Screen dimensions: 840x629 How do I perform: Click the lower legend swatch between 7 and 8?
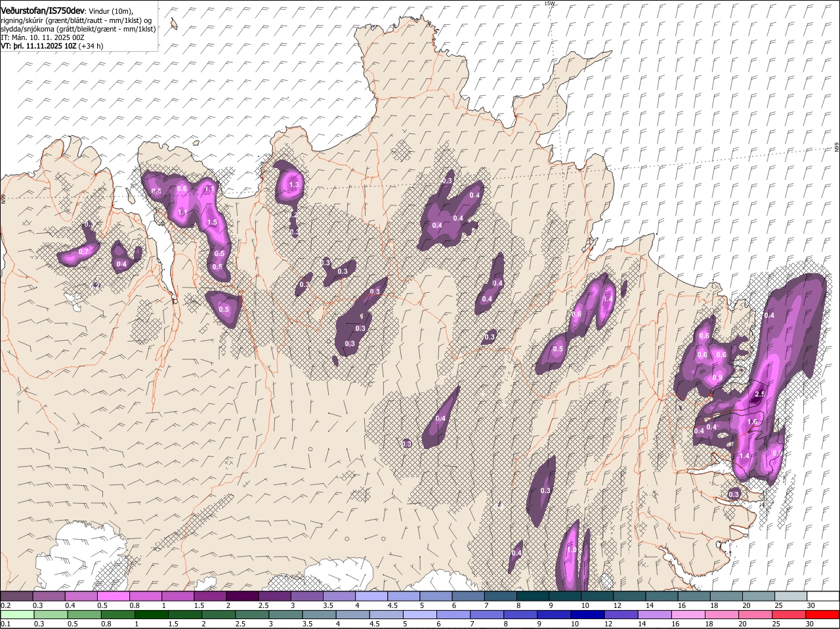point(486,615)
